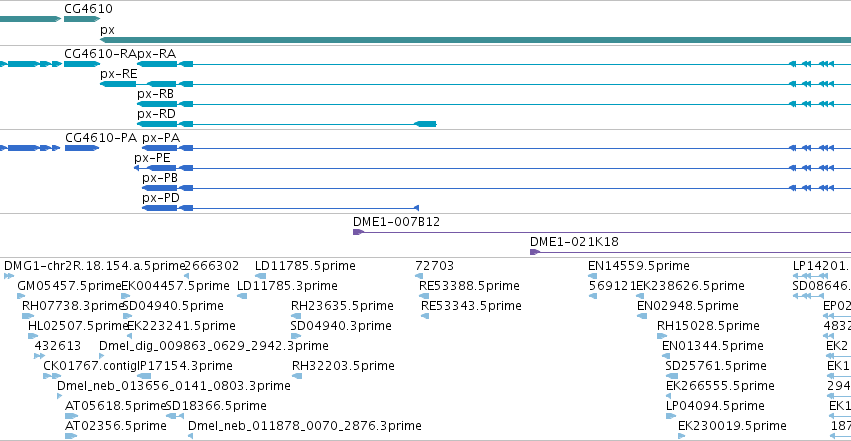Select the CG4610 gene label
The image size is (851, 441).
(88, 9)
